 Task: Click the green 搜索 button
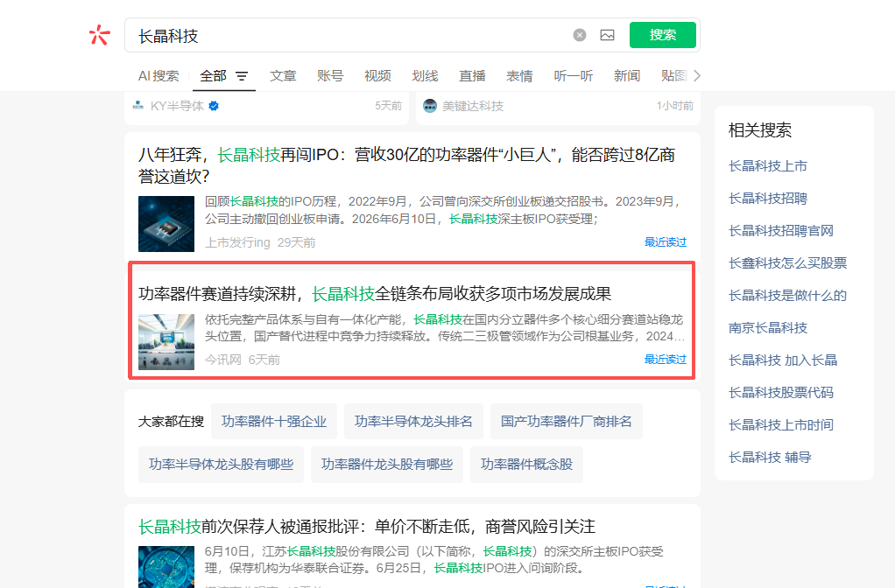pyautogui.click(x=663, y=35)
